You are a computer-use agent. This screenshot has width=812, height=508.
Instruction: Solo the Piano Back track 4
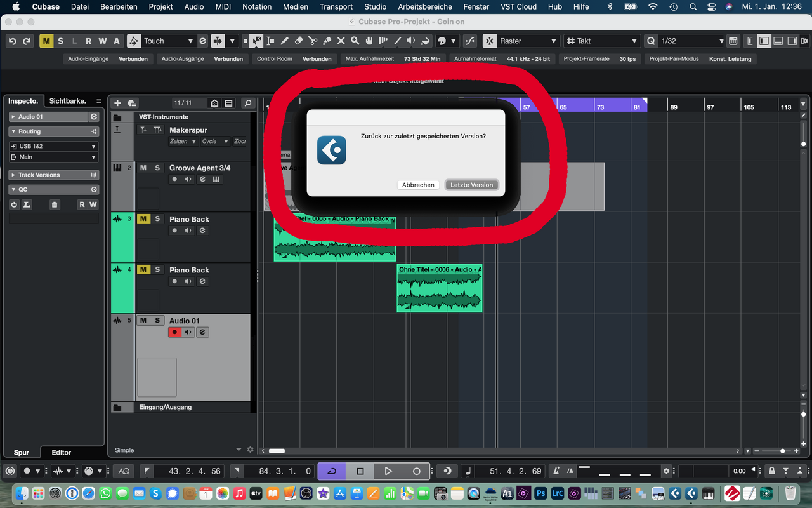[157, 269]
